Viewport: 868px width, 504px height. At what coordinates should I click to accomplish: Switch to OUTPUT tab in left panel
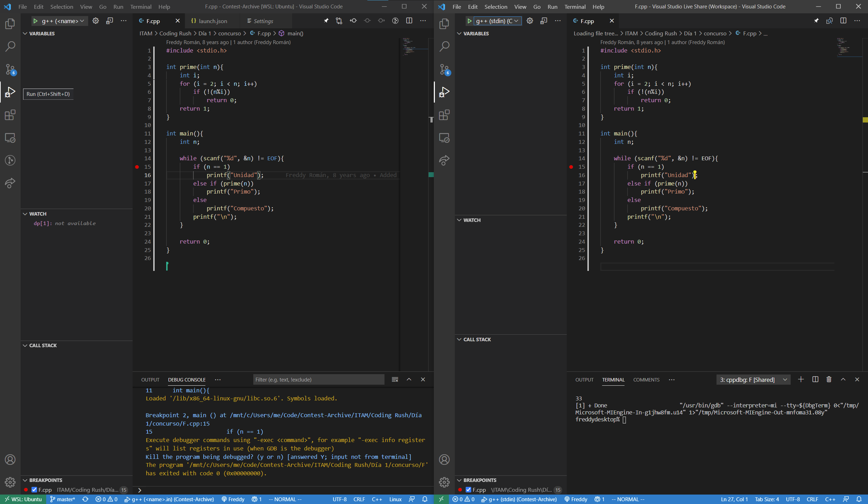pos(150,380)
